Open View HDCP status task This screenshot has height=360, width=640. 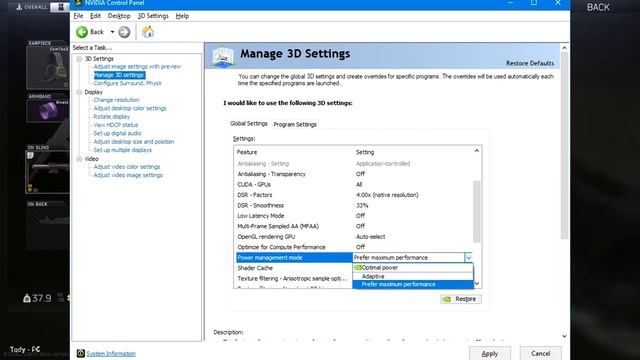coord(116,125)
